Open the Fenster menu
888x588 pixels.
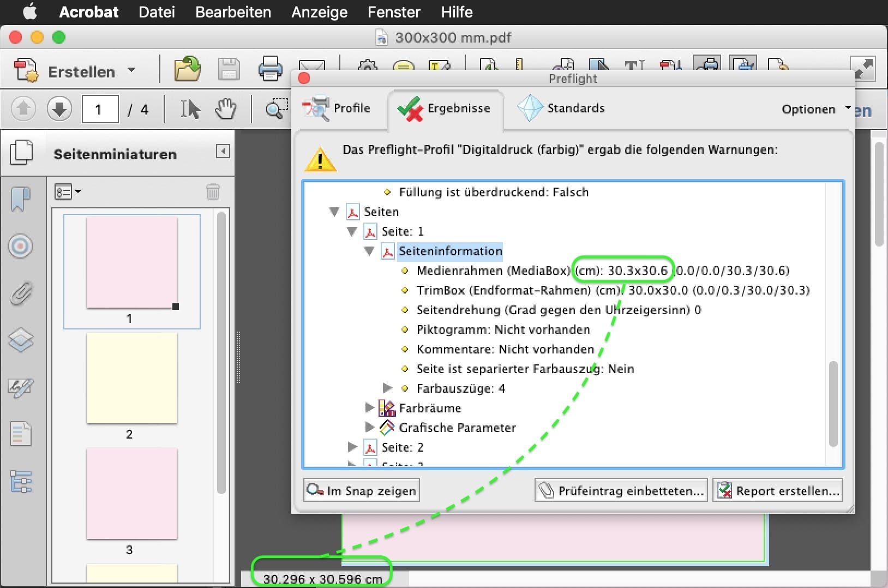tap(394, 12)
